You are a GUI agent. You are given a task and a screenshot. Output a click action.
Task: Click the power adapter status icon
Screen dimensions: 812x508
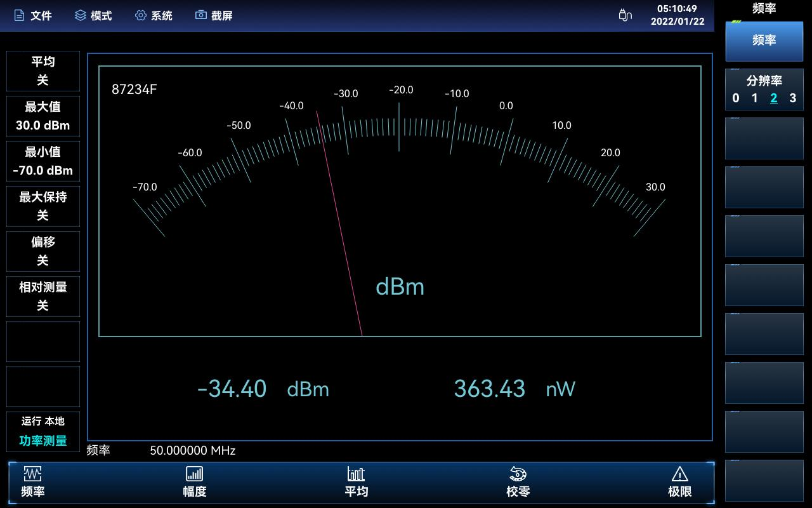[x=625, y=15]
